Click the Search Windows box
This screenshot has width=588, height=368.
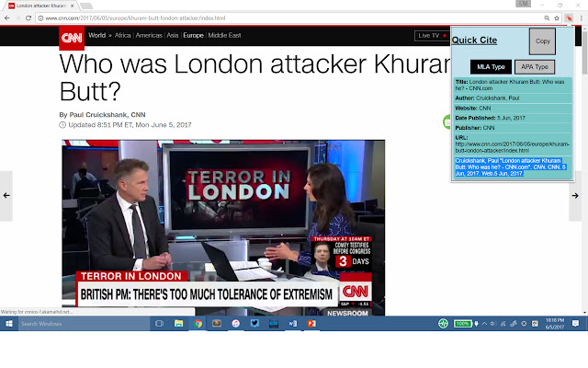click(84, 324)
